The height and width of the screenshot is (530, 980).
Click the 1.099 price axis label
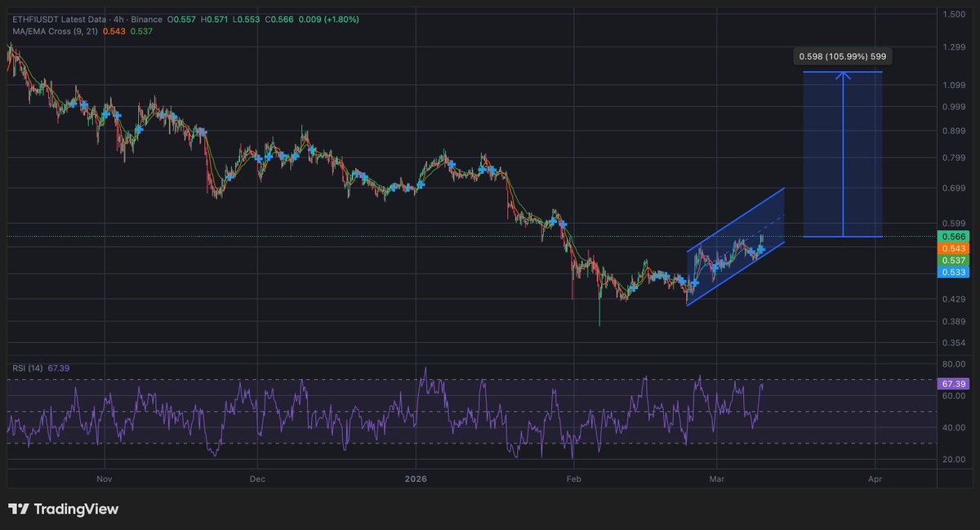pyautogui.click(x=955, y=85)
